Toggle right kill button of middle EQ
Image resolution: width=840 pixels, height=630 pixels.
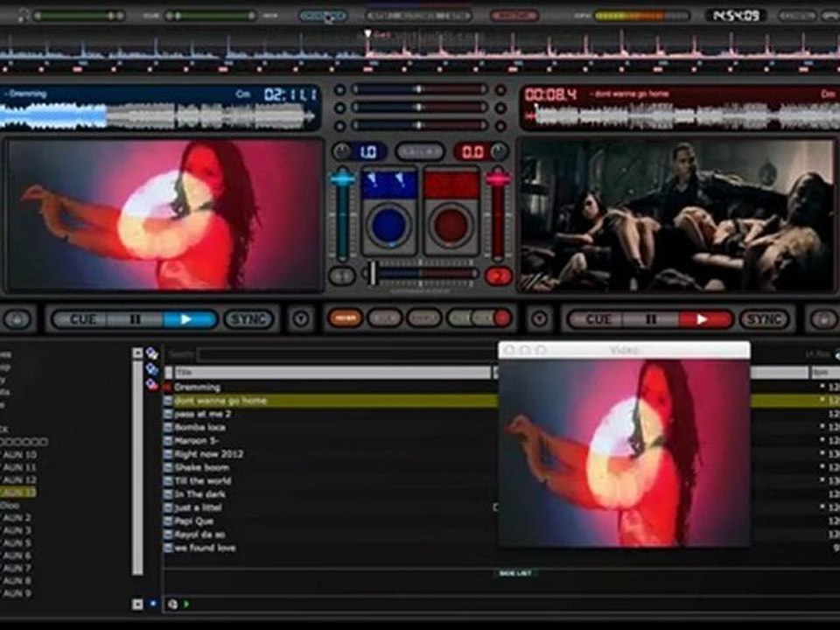point(500,108)
